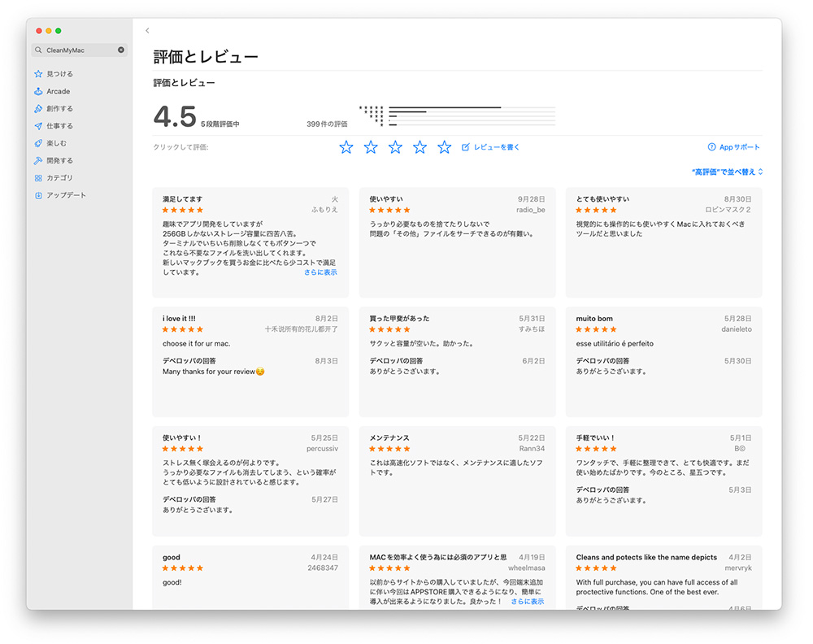Open the アップデート download icon
This screenshot has width=813, height=644.
pos(38,195)
